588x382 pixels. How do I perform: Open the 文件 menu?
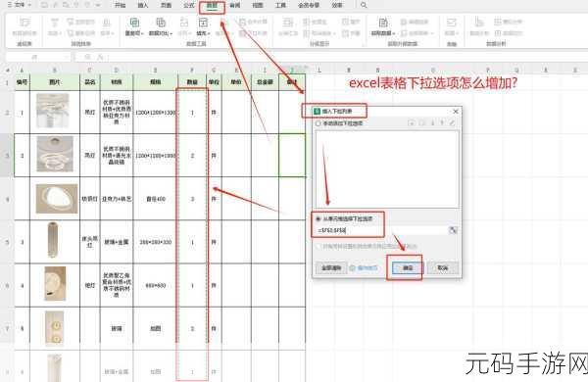20,5
